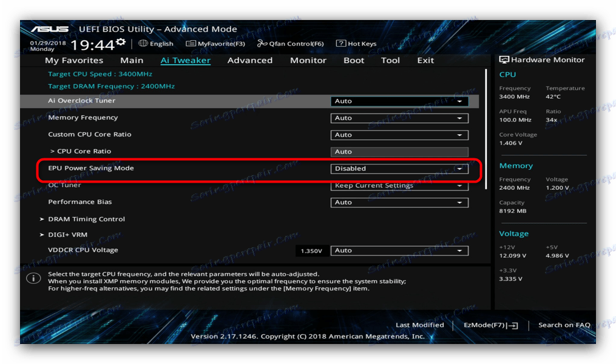
Task: Open VDDCR CPU Voltage Auto dropdown
Action: tap(399, 251)
